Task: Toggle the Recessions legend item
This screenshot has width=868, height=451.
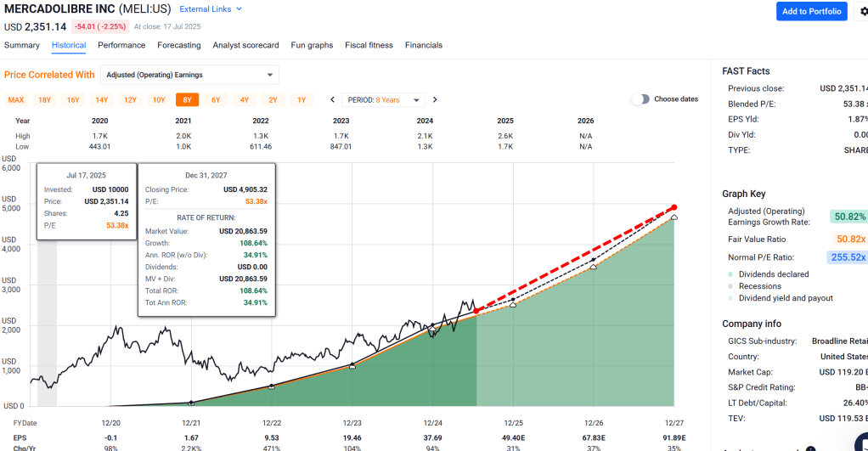Action: [762, 286]
